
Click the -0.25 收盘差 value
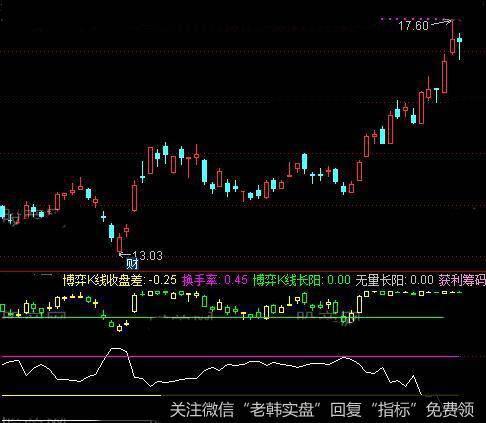pos(163,280)
